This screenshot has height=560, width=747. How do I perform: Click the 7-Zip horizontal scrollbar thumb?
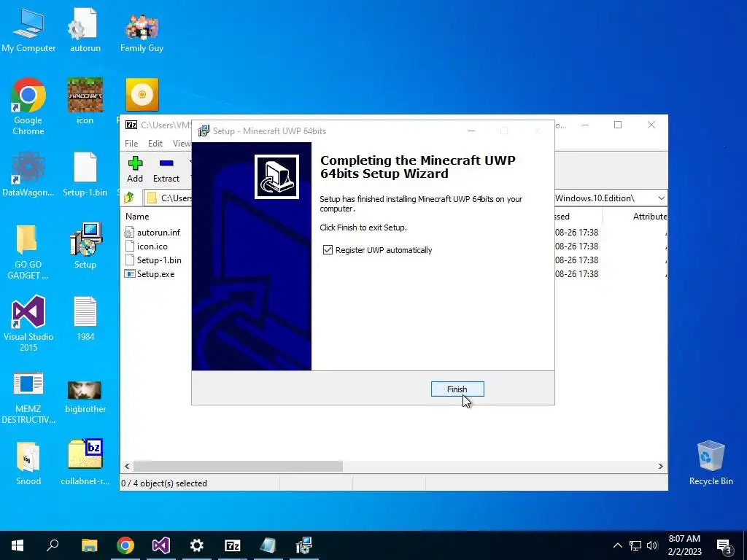pyautogui.click(x=238, y=466)
